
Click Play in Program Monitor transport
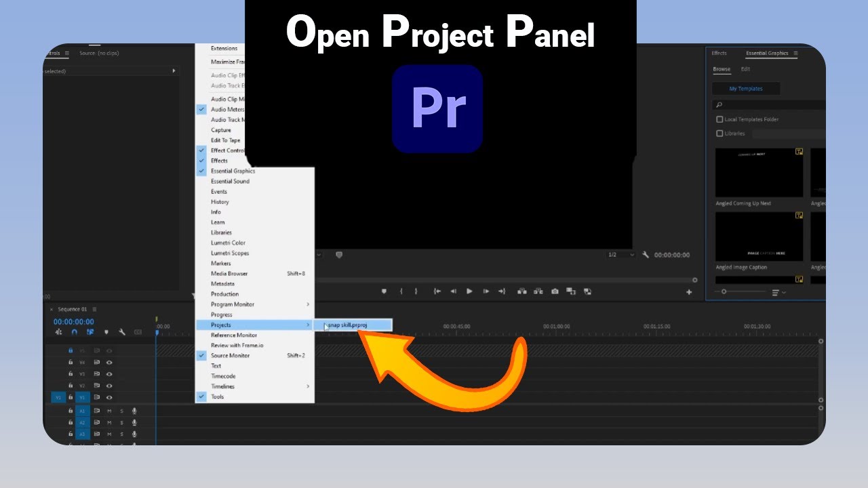[469, 291]
